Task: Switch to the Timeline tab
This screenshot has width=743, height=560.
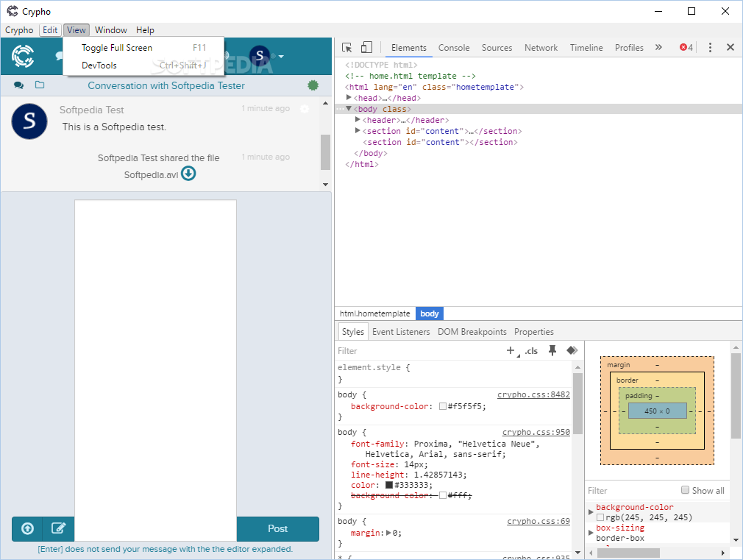Action: pyautogui.click(x=586, y=47)
